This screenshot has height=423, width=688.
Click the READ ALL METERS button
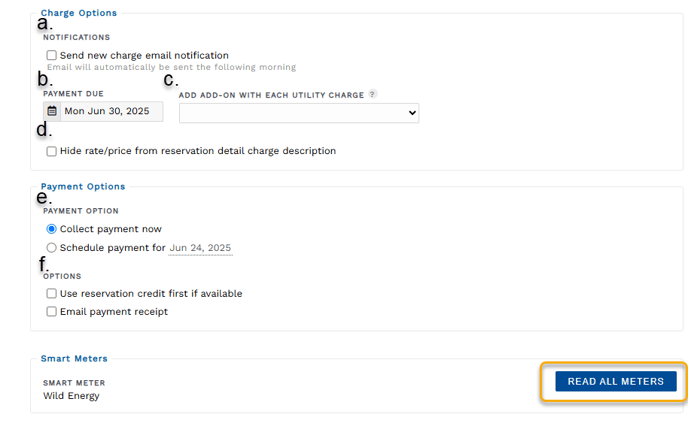click(x=616, y=381)
